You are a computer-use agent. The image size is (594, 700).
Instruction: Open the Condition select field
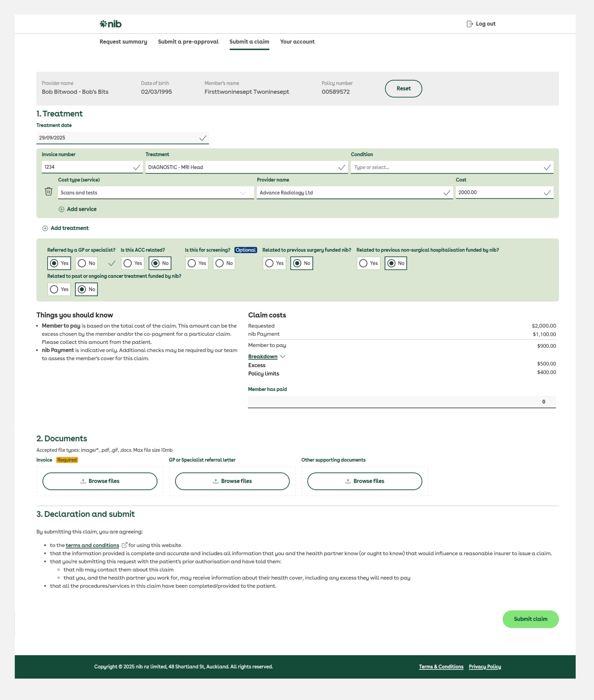[451, 167]
